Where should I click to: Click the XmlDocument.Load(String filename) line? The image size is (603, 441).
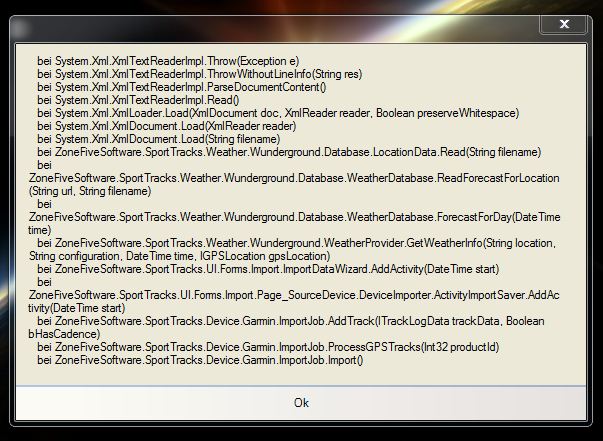coord(158,139)
